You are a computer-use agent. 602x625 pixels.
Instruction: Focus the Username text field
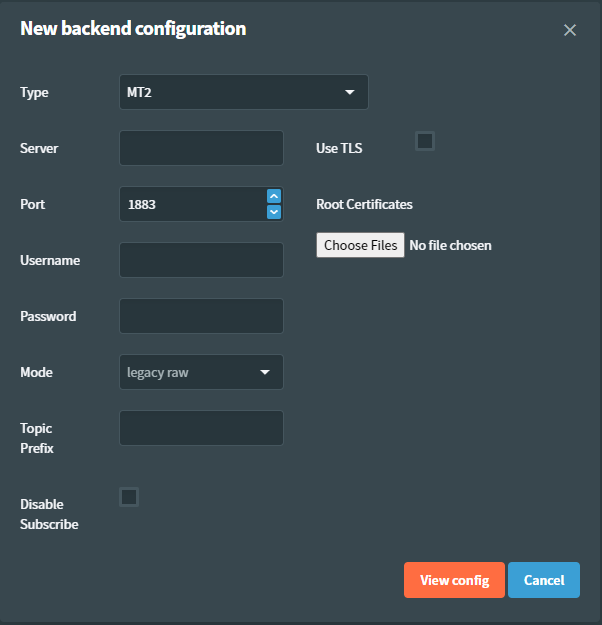tap(201, 260)
